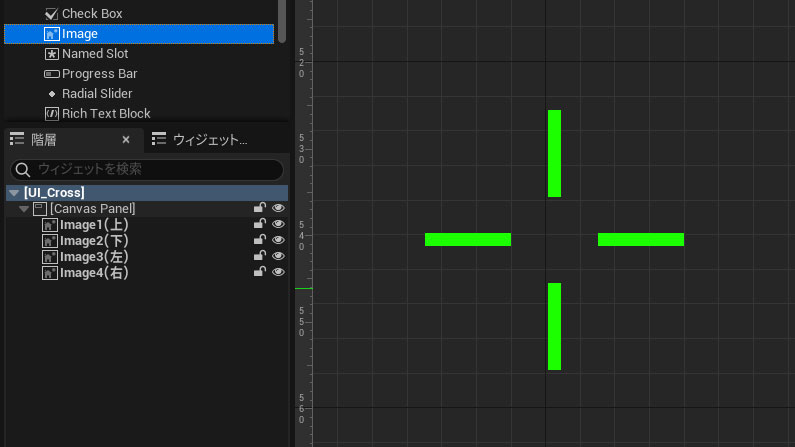Click the ウィジェットを検索 search field
The height and width of the screenshot is (447, 795).
point(147,170)
